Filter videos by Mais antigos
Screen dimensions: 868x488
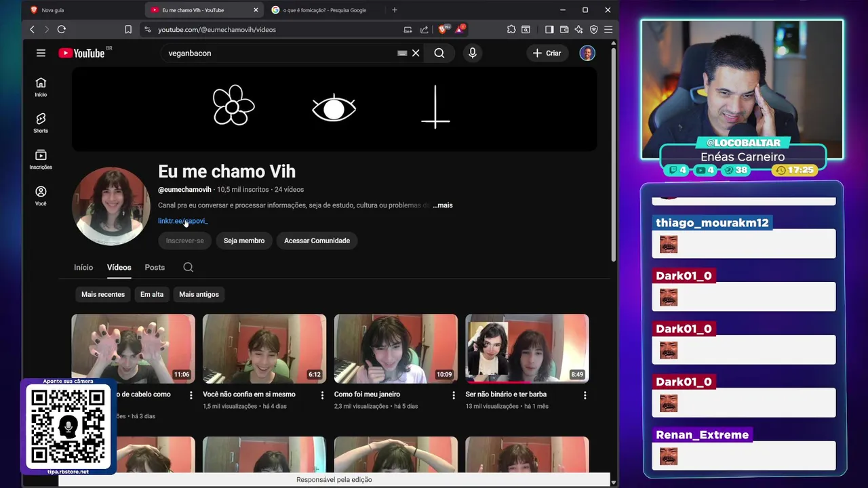[x=199, y=294]
